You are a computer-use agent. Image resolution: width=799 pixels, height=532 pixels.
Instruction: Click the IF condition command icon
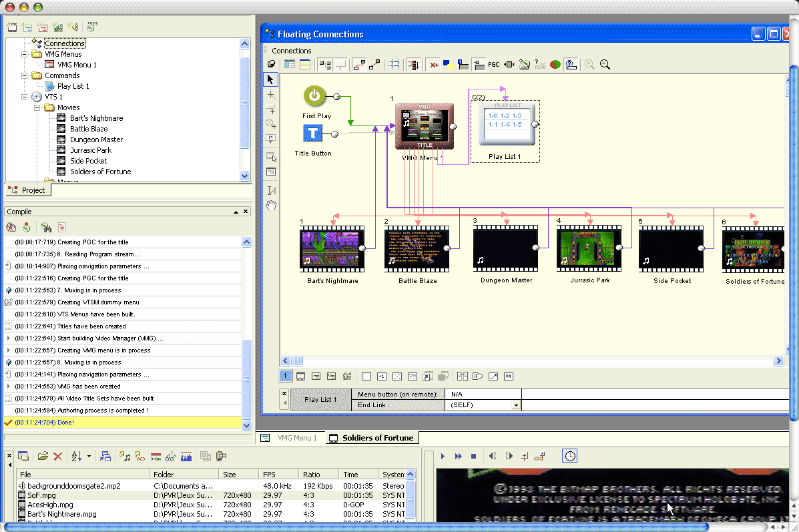tap(477, 376)
